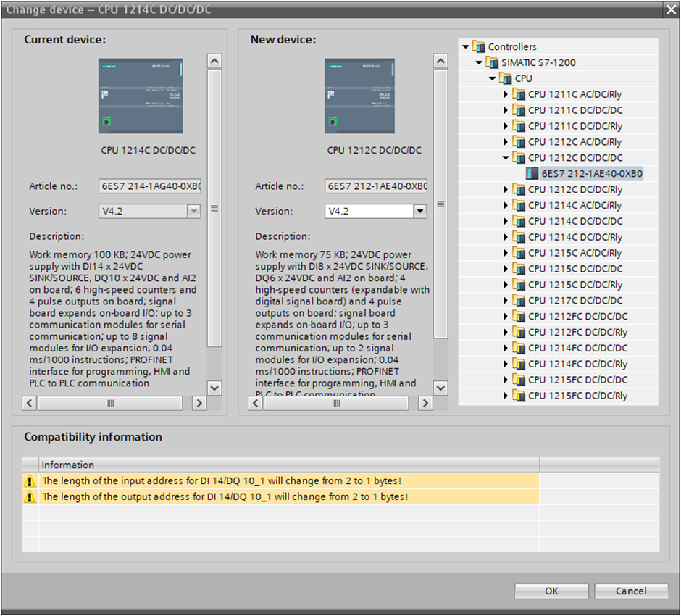
Task: Click the CPU 1211C AC/DC/Rly folder icon
Action: pyautogui.click(x=519, y=94)
